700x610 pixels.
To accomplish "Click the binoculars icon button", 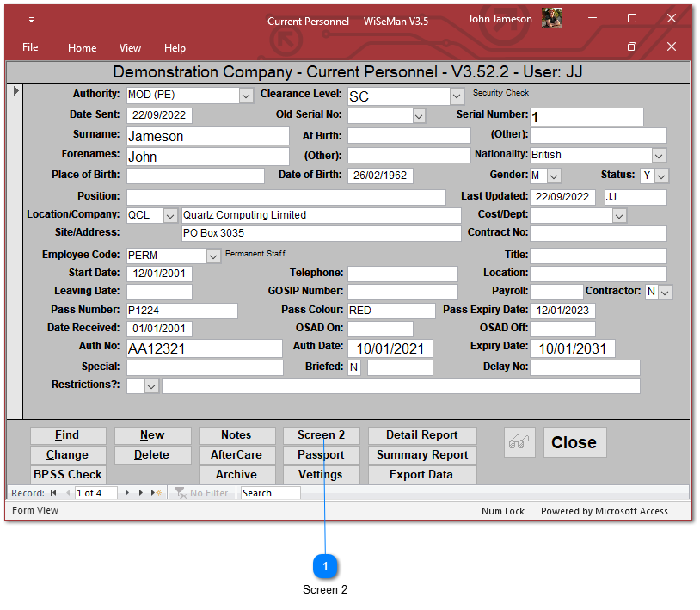I will (x=519, y=442).
